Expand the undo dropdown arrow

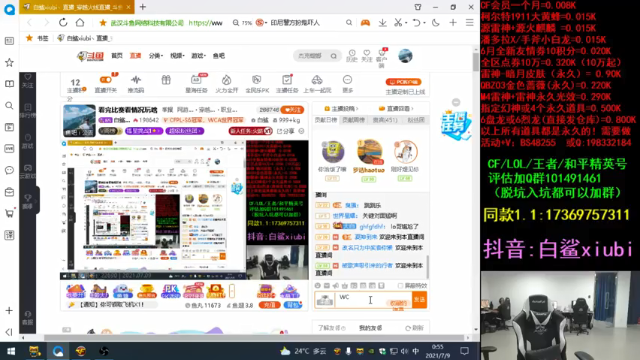click(x=423, y=23)
